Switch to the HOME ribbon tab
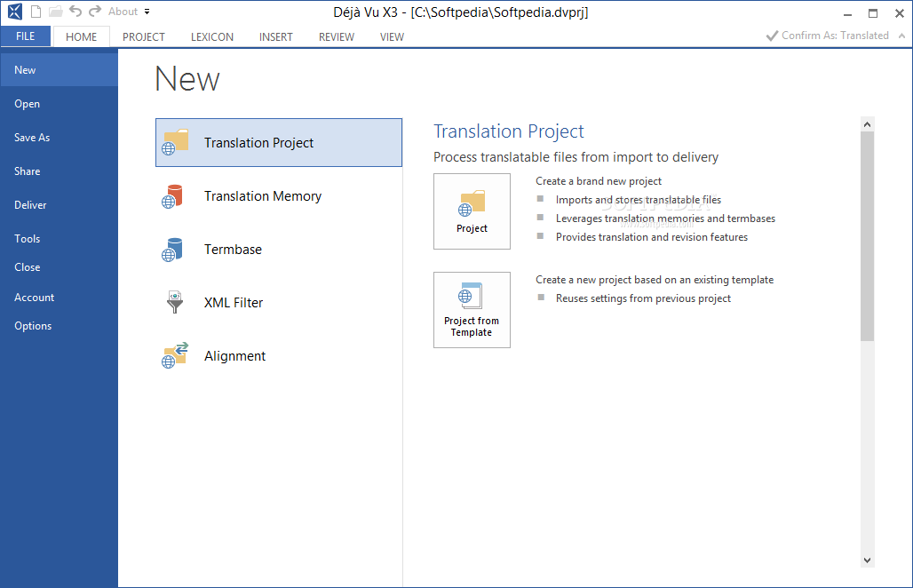Screen dimensions: 913x588 pos(81,36)
